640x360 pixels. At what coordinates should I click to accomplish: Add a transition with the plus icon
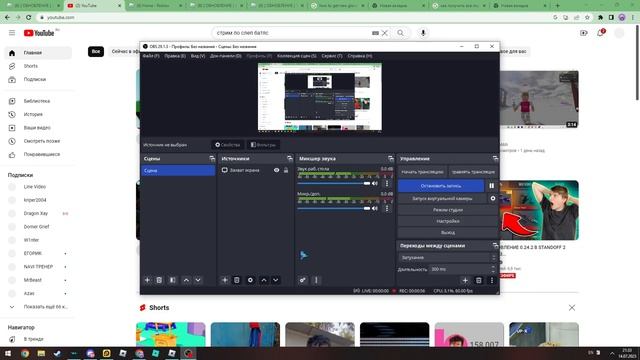coord(465,280)
